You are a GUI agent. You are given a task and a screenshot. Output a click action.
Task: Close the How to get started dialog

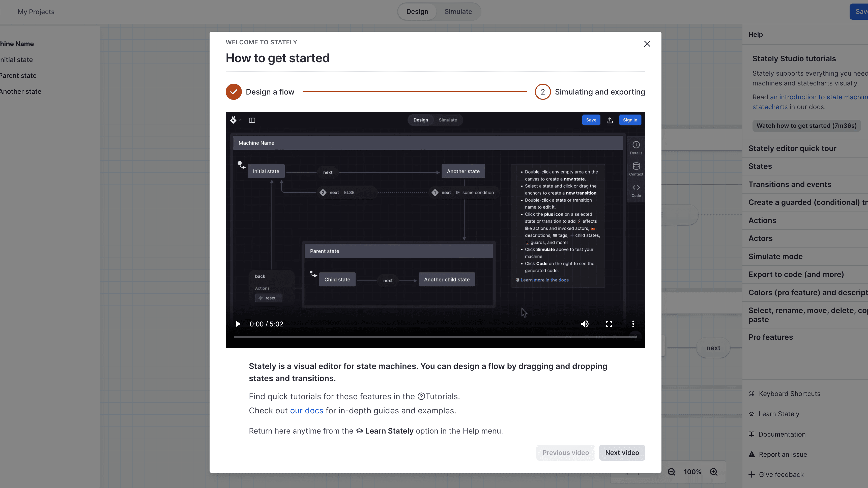(x=647, y=44)
